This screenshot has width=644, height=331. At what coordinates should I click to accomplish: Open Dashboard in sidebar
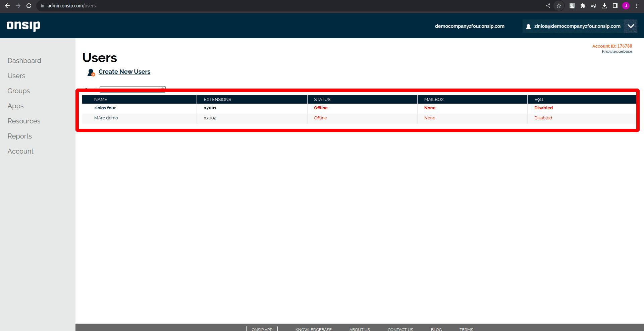pyautogui.click(x=24, y=61)
